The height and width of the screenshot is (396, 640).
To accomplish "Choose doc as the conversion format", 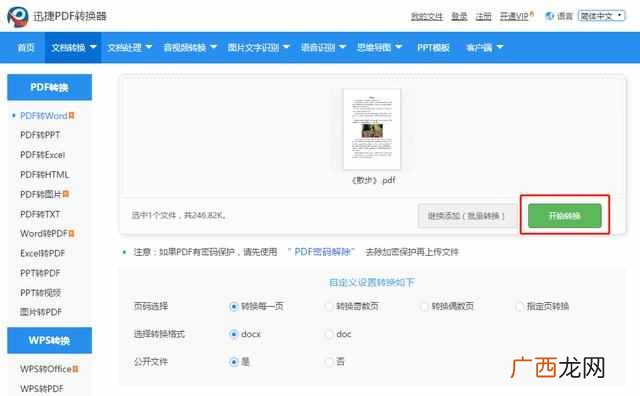I will point(329,334).
